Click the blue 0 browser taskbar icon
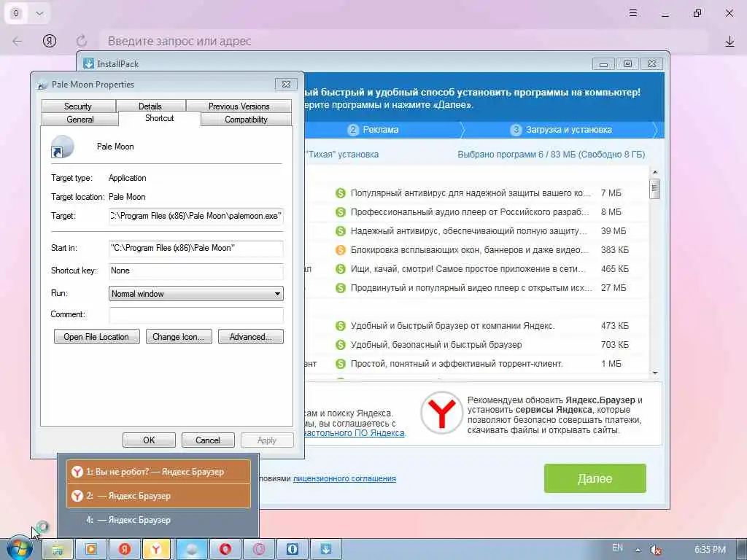This screenshot has width=747, height=560. [x=292, y=550]
